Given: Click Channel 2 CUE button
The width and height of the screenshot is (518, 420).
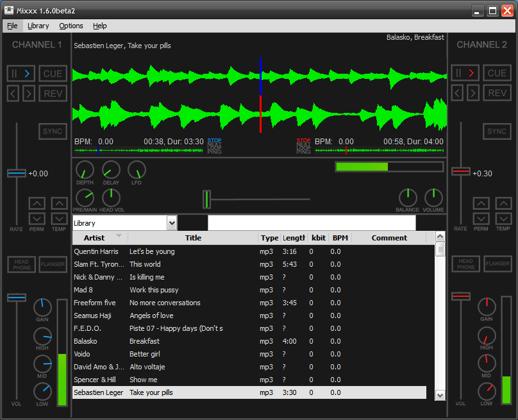Looking at the screenshot, I should (497, 73).
